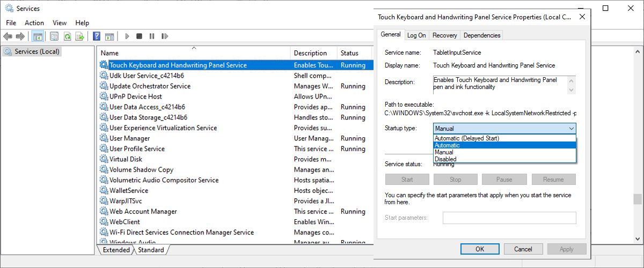Click the Pause Service toolbar icon
This screenshot has height=268, width=644.
(x=152, y=36)
